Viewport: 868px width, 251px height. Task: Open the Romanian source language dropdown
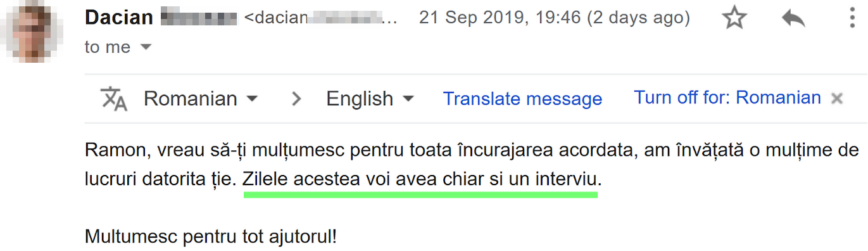[x=201, y=99]
